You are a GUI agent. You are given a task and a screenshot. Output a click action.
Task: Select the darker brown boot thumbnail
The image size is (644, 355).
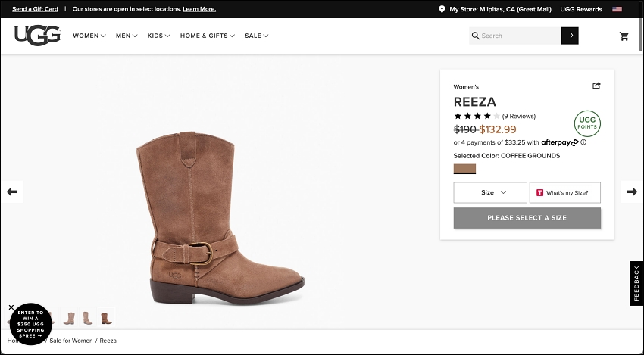click(x=106, y=318)
